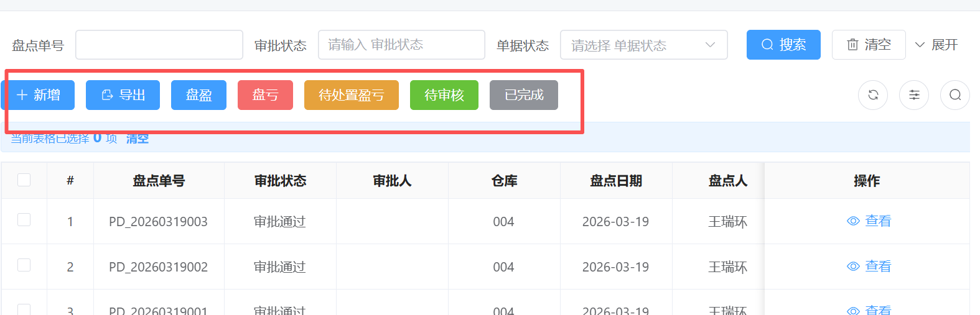The width and height of the screenshot is (980, 315).
Task: Select the checkbox for row 2
Action: (x=24, y=265)
